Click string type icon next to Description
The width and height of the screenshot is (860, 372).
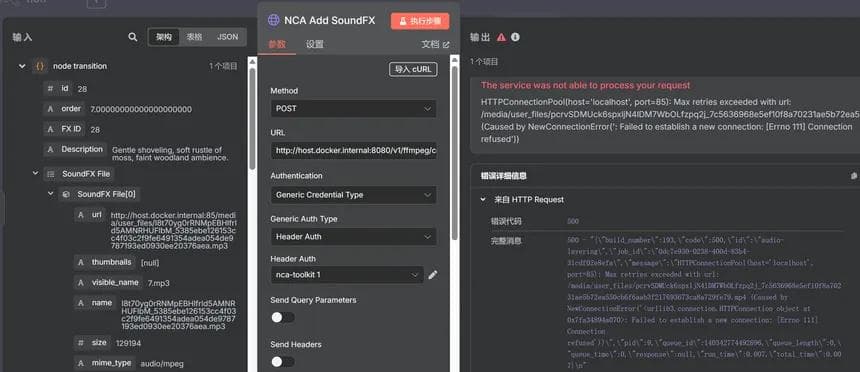click(x=50, y=149)
